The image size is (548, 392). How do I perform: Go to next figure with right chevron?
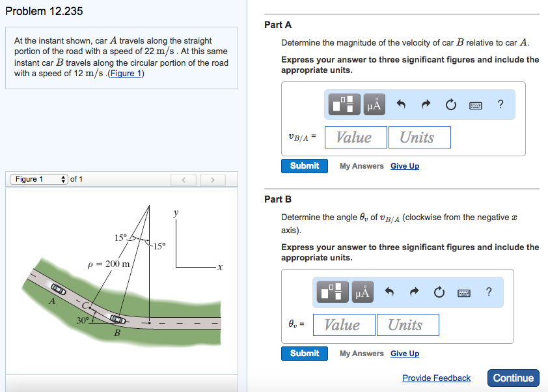212,179
